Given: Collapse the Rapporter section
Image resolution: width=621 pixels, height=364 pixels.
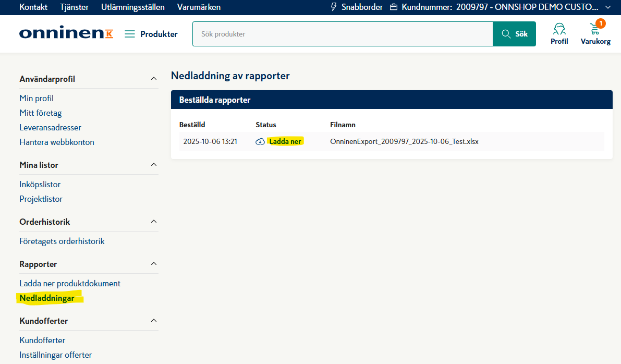Looking at the screenshot, I should (x=154, y=264).
